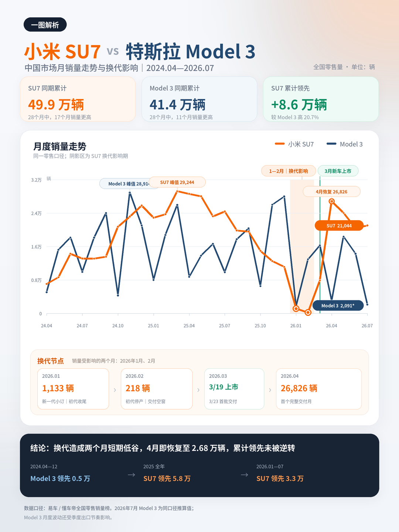Click the 月度销量走势 heading
The height and width of the screenshot is (532, 399).
(x=60, y=146)
